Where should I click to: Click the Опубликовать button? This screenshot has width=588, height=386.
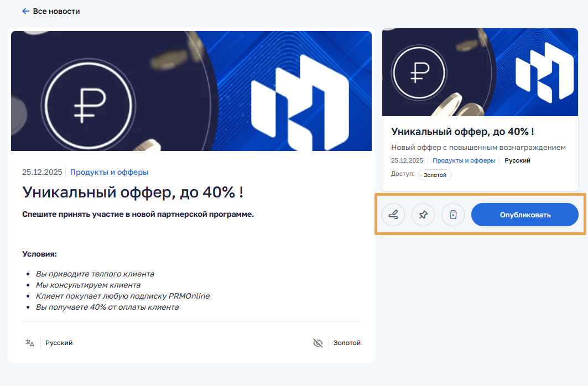pyautogui.click(x=524, y=215)
